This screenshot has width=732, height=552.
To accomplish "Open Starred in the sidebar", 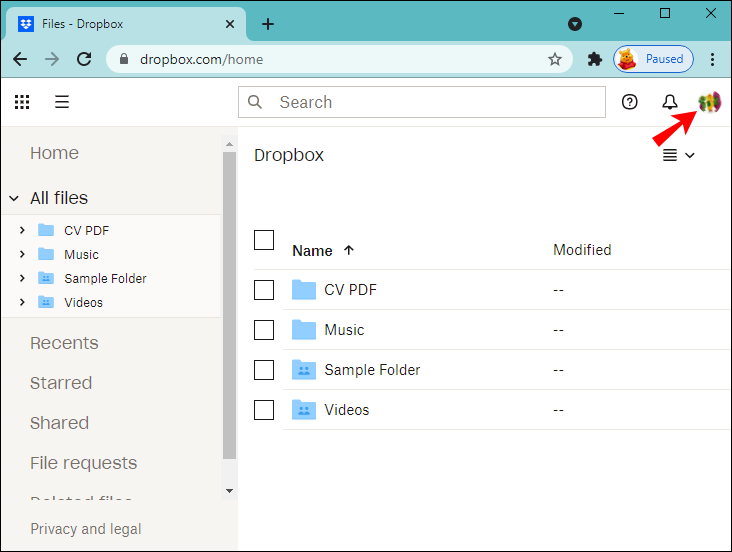I will (61, 383).
